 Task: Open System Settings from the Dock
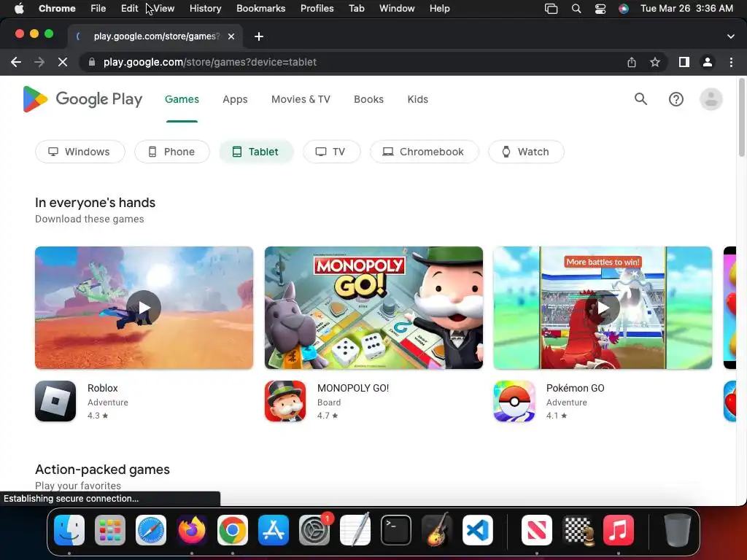[314, 530]
